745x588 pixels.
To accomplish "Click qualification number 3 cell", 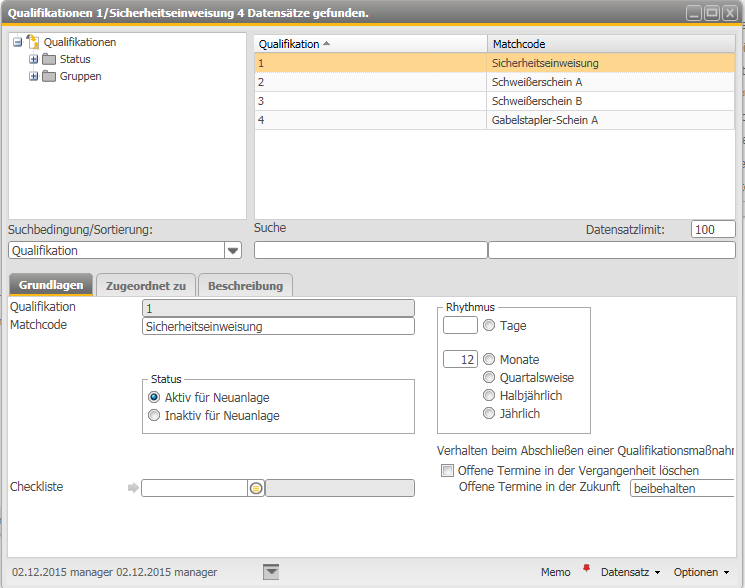I will 371,101.
